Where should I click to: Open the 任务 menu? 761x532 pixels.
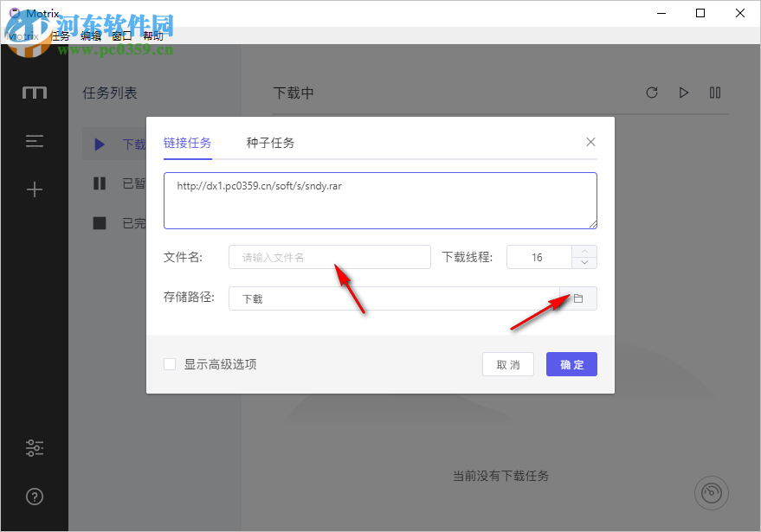[61, 35]
